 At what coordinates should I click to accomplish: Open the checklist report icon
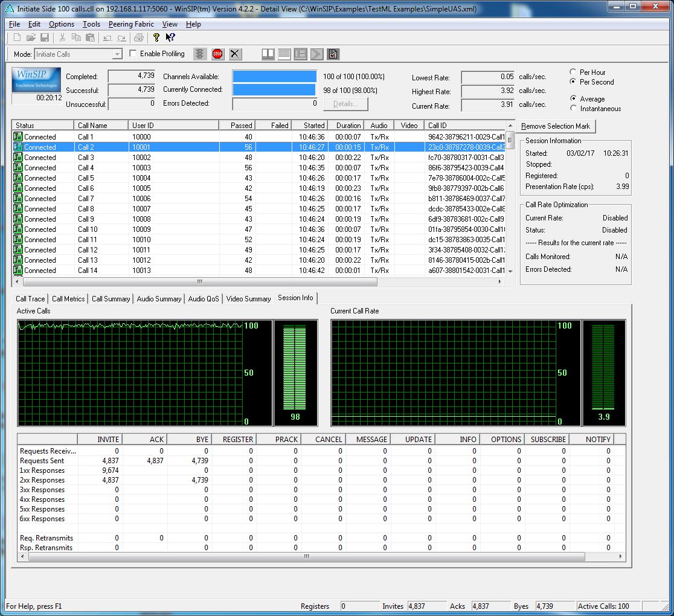tap(333, 54)
